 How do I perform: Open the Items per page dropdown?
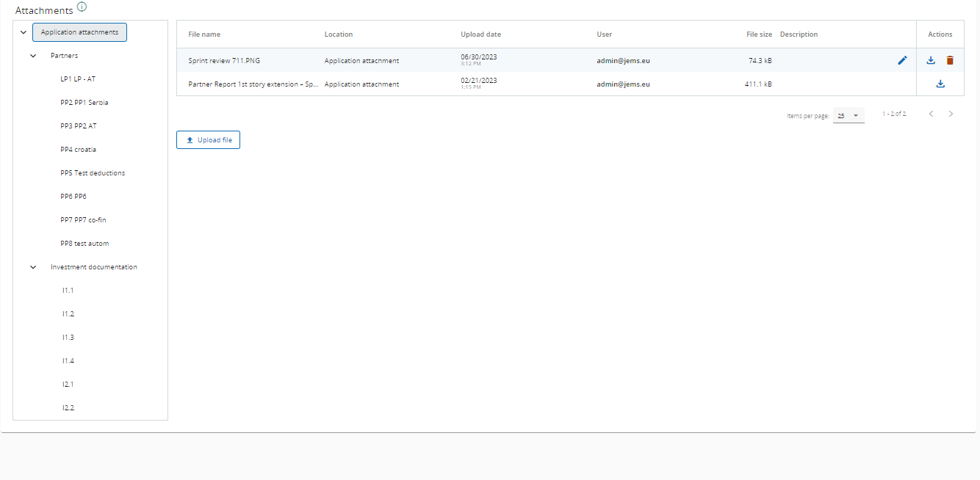849,116
